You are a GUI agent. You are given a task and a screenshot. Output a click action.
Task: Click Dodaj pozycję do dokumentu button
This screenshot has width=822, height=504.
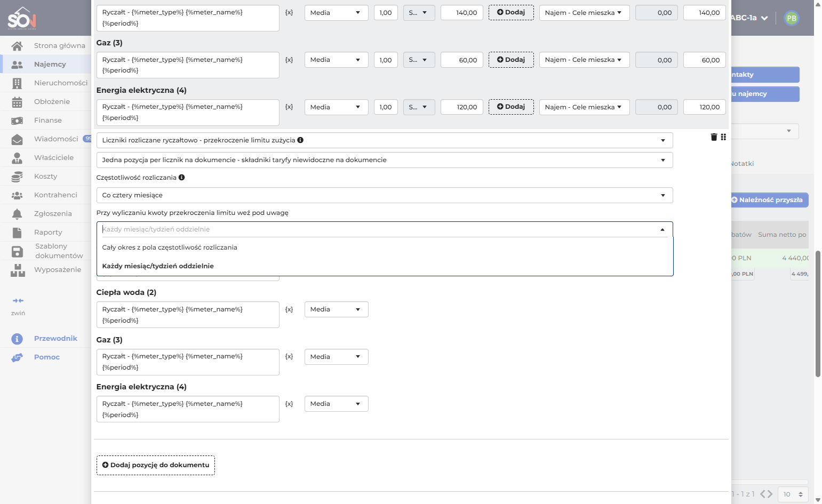pyautogui.click(x=156, y=465)
